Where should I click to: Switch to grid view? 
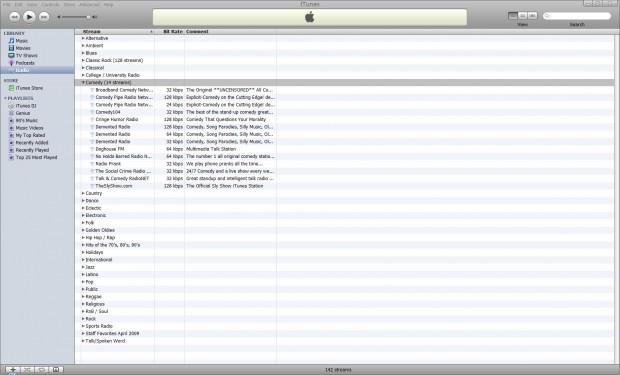tap(523, 15)
